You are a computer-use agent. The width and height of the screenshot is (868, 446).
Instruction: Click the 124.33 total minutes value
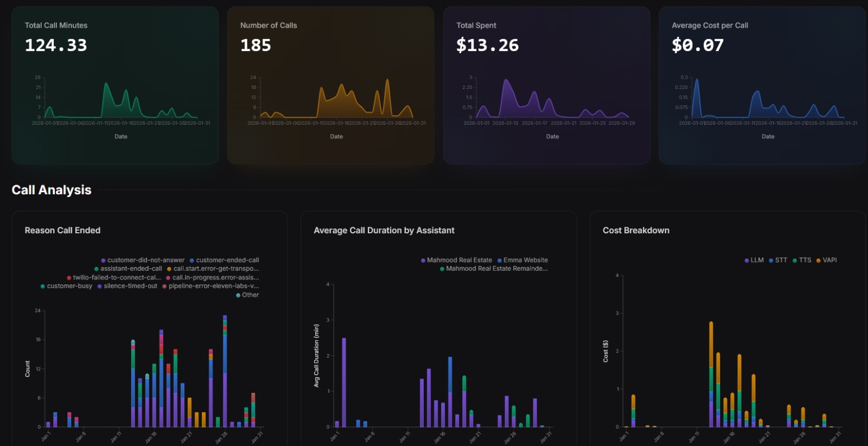[x=56, y=45]
